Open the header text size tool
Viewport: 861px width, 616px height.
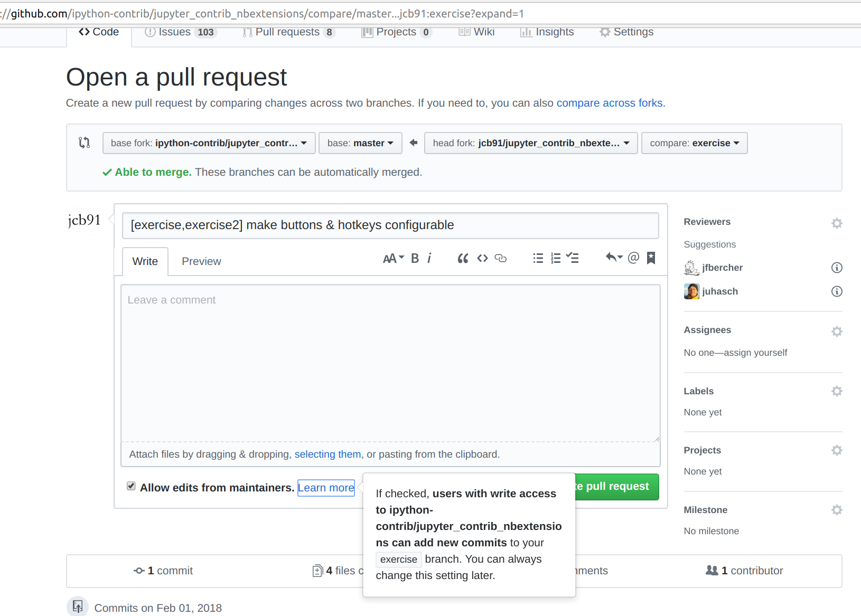point(393,258)
